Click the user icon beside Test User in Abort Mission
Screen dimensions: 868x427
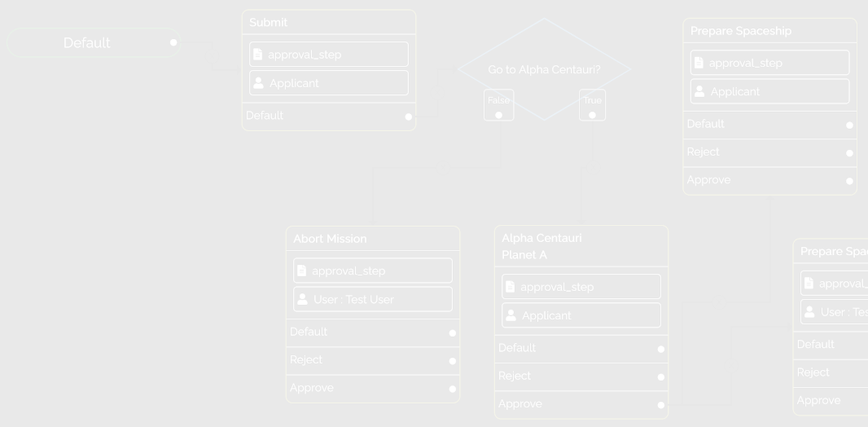click(x=302, y=299)
